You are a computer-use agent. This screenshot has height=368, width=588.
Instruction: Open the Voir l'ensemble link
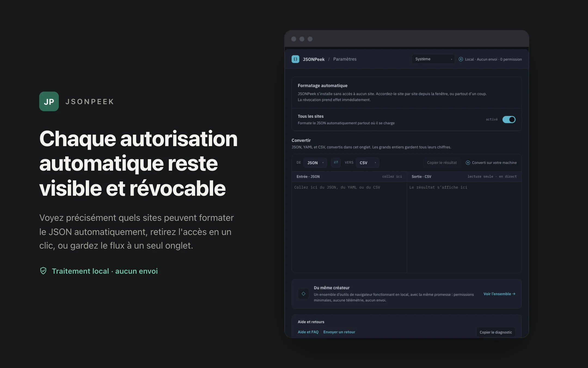click(499, 294)
